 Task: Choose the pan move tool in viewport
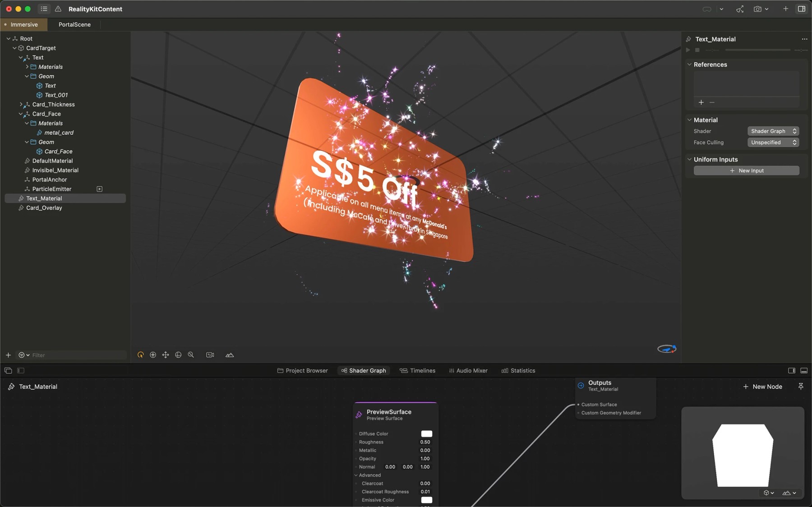(x=166, y=355)
